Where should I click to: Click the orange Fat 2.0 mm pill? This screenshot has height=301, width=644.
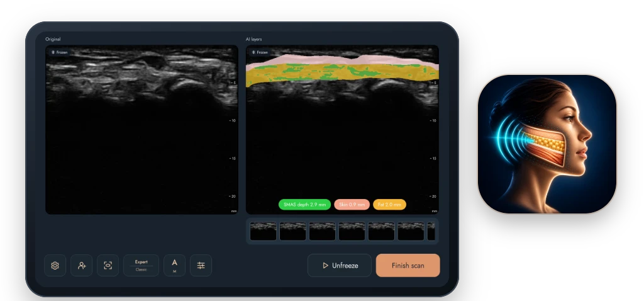(x=390, y=205)
